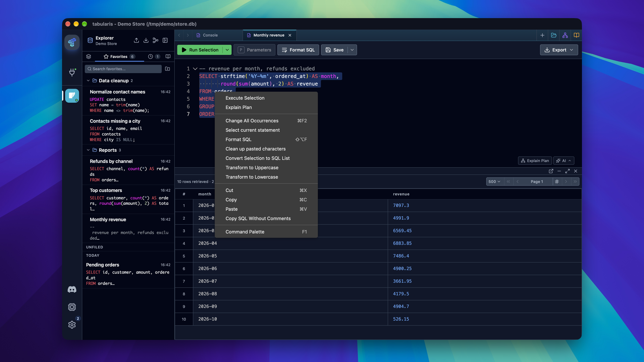
Task: Expand the AI menu in the editor
Action: click(564, 161)
